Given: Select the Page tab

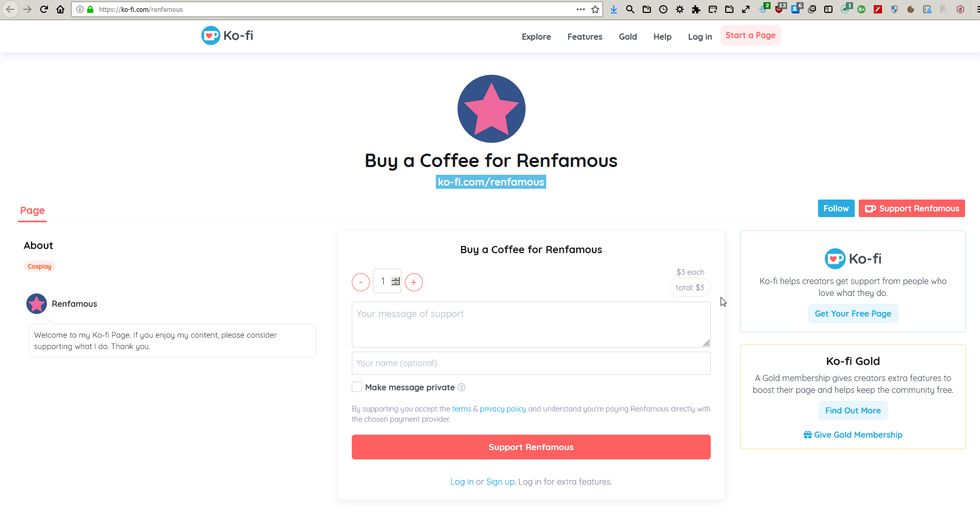Looking at the screenshot, I should coord(32,210).
